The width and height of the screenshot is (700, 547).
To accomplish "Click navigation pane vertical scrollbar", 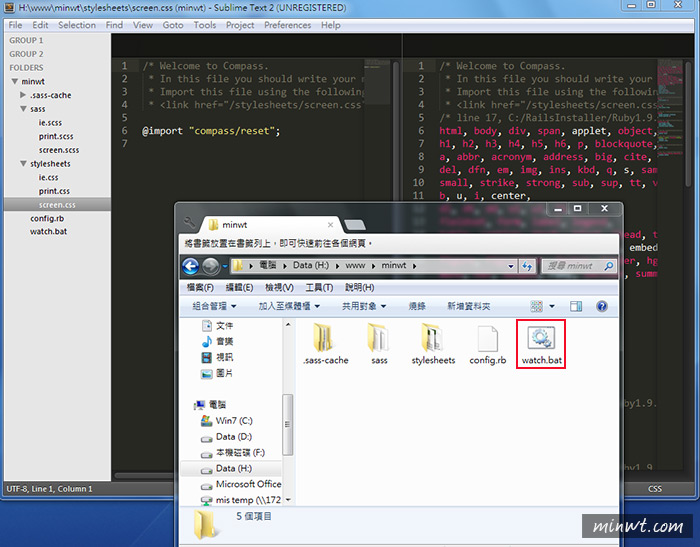I will pyautogui.click(x=288, y=424).
